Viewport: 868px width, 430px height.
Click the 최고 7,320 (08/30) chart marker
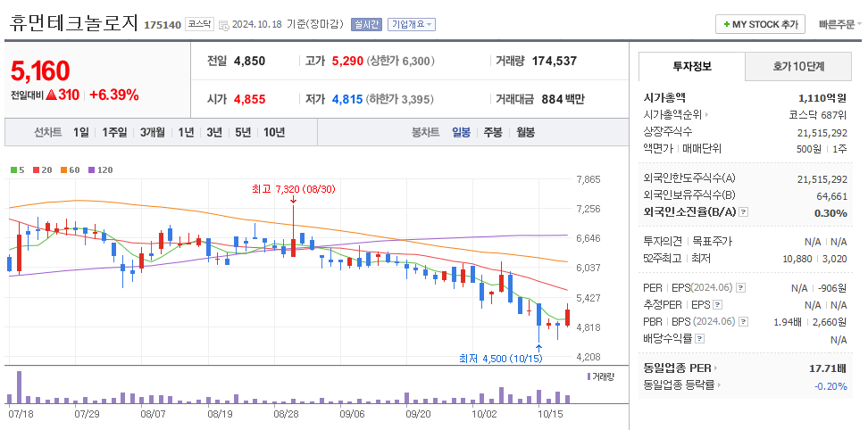(x=294, y=189)
